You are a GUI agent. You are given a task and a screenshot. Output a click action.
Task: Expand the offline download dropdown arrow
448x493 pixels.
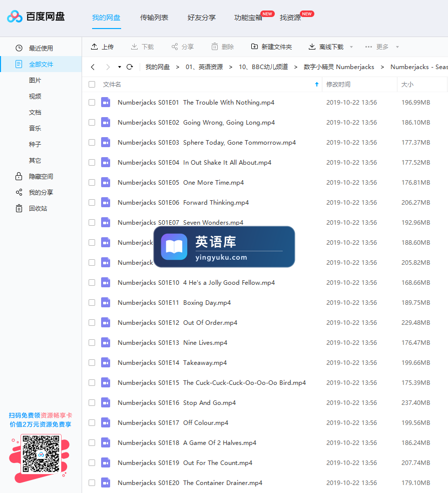pos(351,47)
